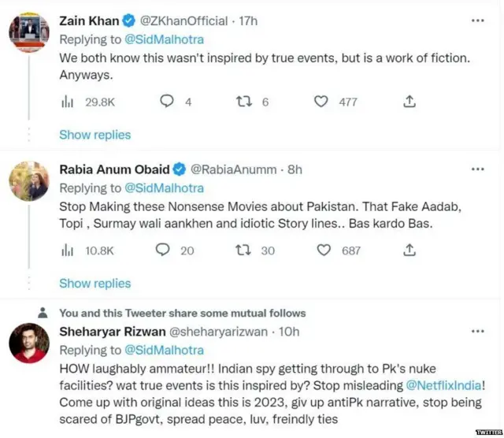Share Zain Khan's tweet
The image size is (504, 438).
click(x=409, y=102)
